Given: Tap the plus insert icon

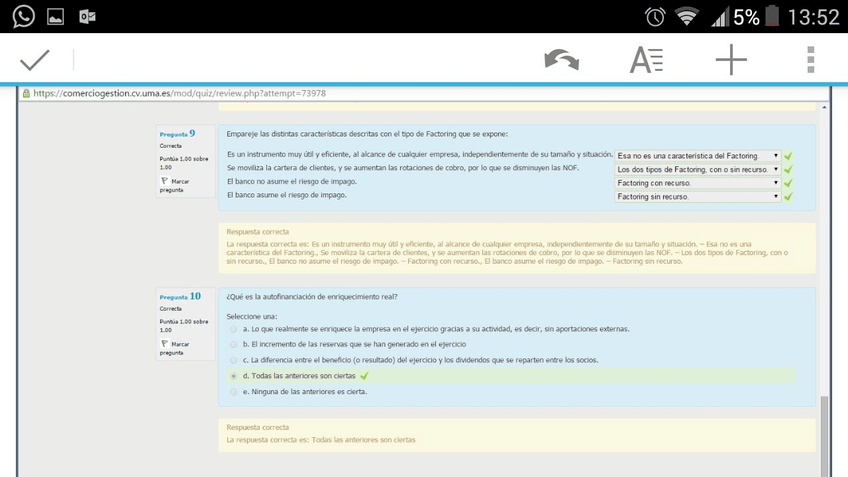Looking at the screenshot, I should (731, 61).
